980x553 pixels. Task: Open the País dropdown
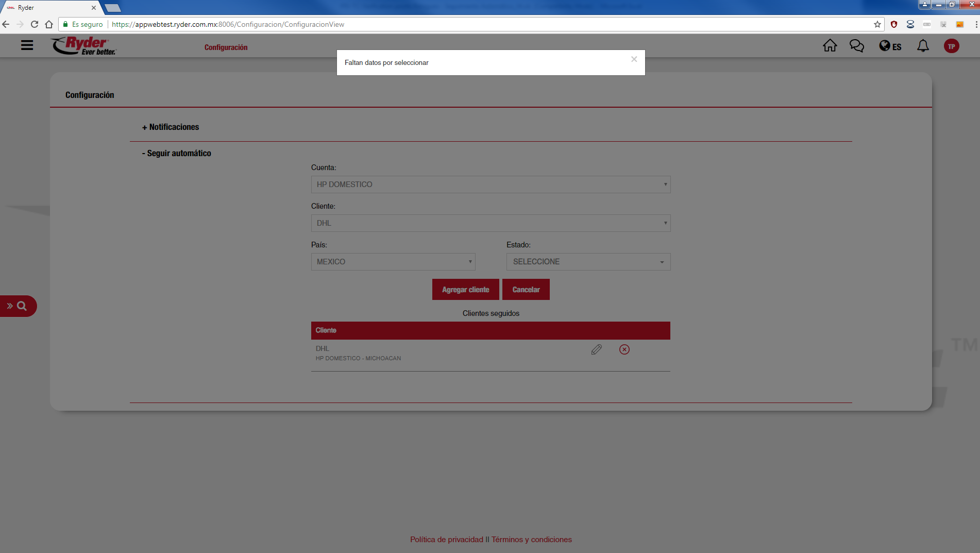pos(393,262)
